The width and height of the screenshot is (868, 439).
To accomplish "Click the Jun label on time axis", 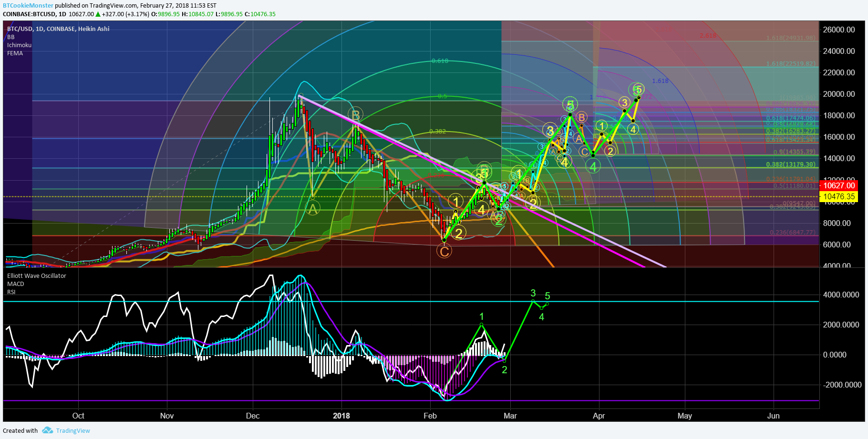I will click(774, 416).
